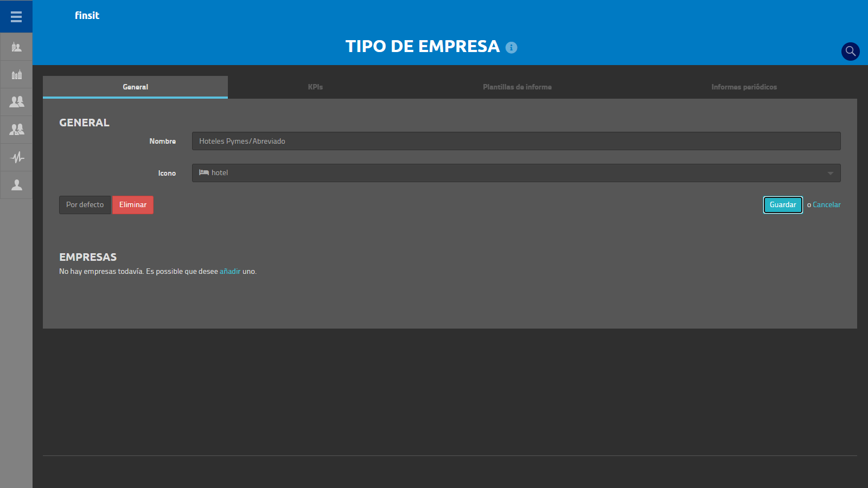This screenshot has height=488, width=868.
Task: Open sidebar single user profile icon
Action: (x=16, y=185)
